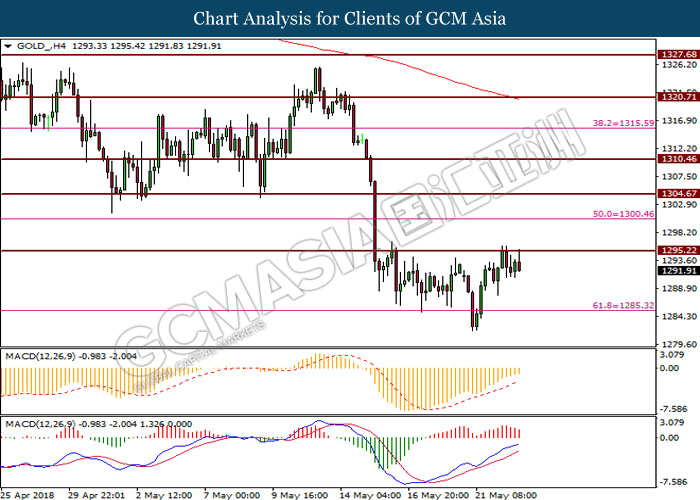Click the 21 May 08:00 time label

(x=506, y=495)
